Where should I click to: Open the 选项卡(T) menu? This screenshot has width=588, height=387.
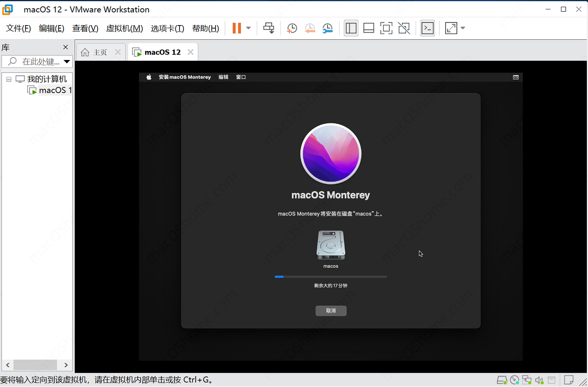coord(167,28)
